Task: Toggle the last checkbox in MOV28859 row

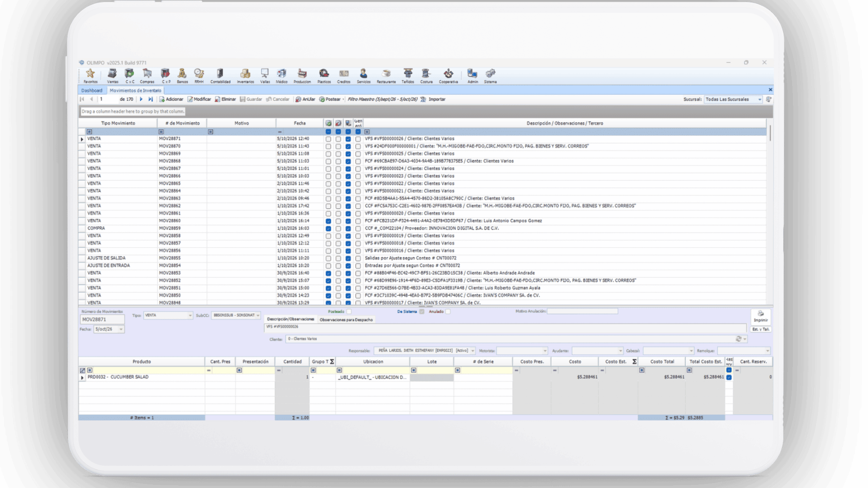Action: [358, 229]
